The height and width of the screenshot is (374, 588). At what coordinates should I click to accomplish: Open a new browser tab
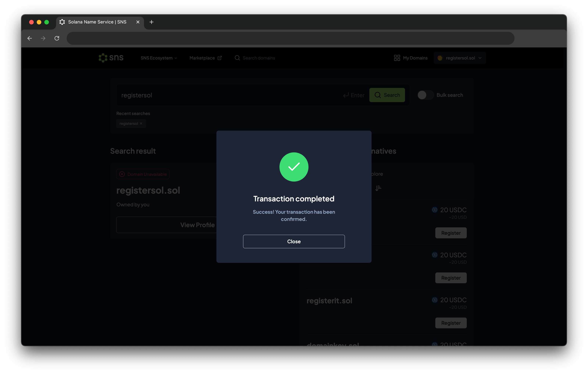pyautogui.click(x=151, y=22)
